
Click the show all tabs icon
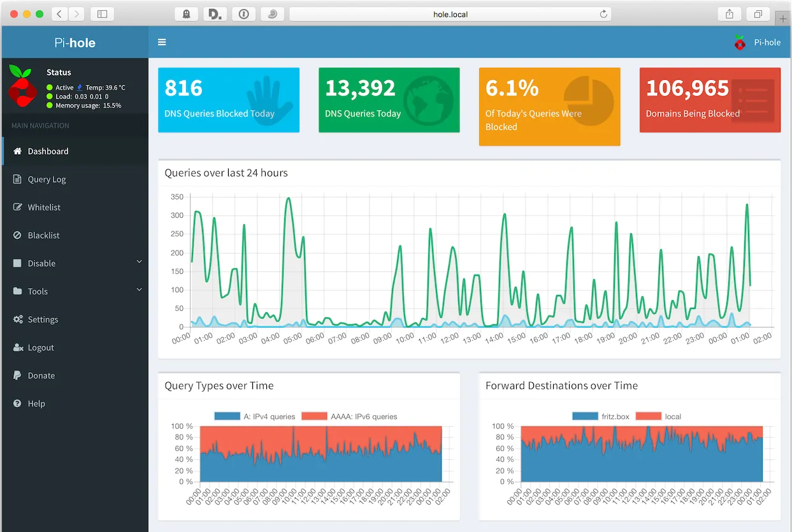(758, 13)
